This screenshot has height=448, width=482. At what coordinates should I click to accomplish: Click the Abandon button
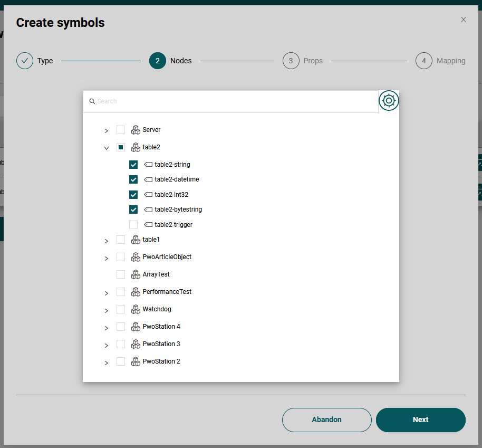[x=326, y=420]
